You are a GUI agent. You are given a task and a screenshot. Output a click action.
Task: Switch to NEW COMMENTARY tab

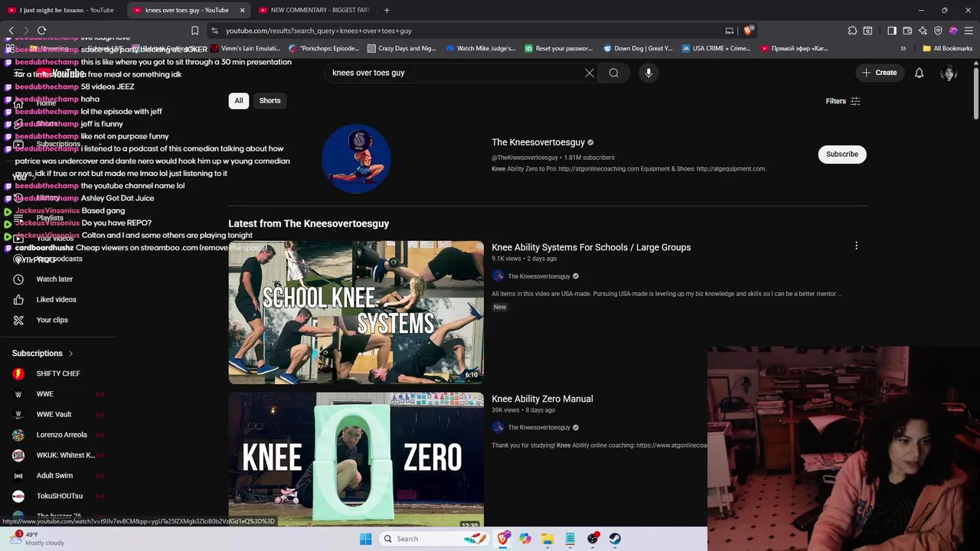(314, 10)
